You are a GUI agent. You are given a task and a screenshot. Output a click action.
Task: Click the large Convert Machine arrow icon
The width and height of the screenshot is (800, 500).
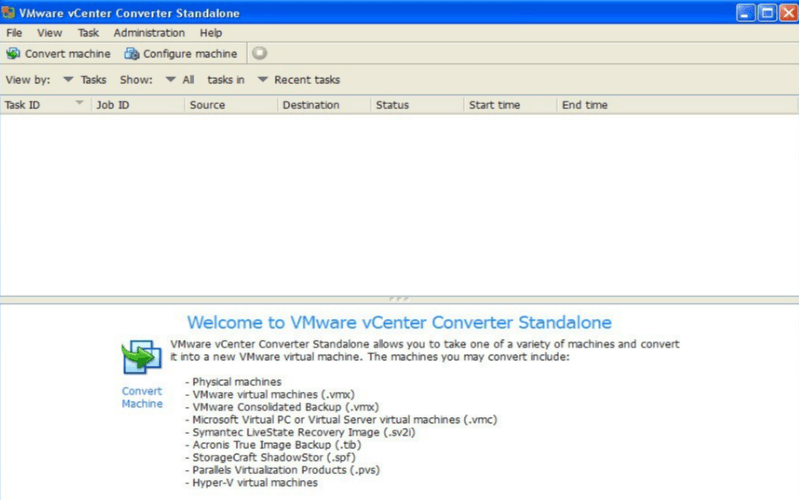tap(141, 357)
